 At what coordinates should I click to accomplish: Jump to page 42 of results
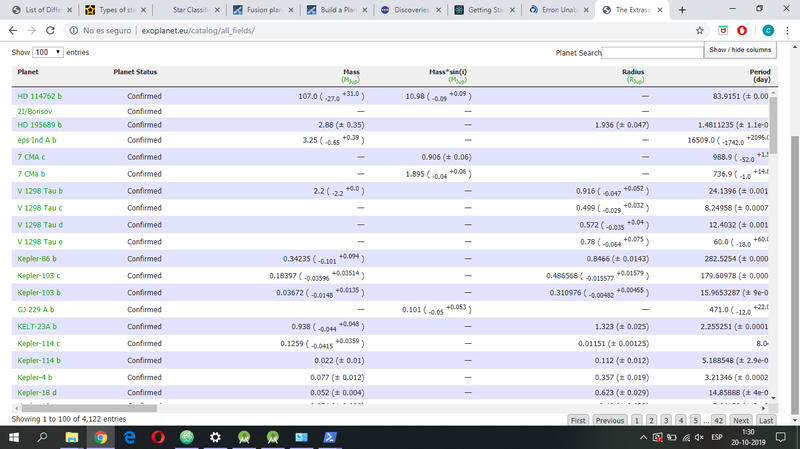(718, 421)
